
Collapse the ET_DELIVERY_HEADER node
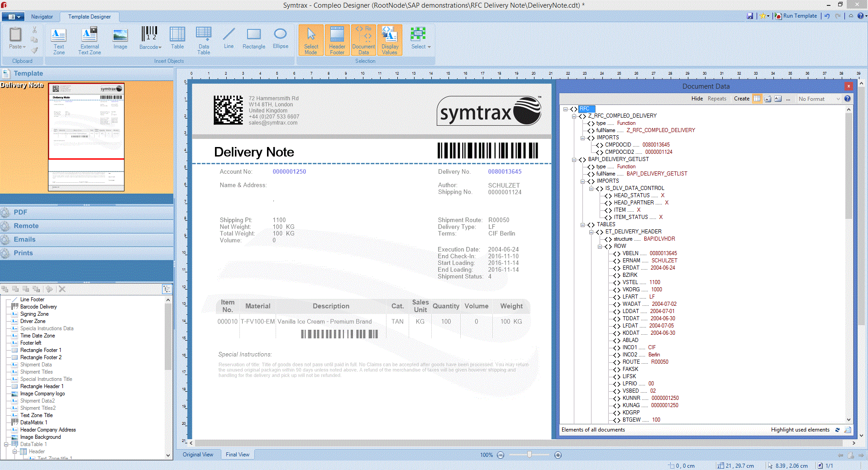[x=591, y=232]
